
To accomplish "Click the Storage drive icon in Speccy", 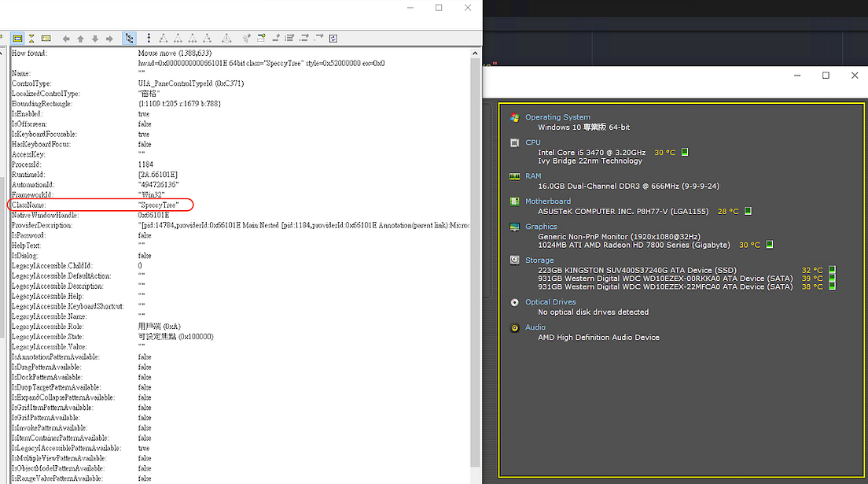I will [x=514, y=260].
